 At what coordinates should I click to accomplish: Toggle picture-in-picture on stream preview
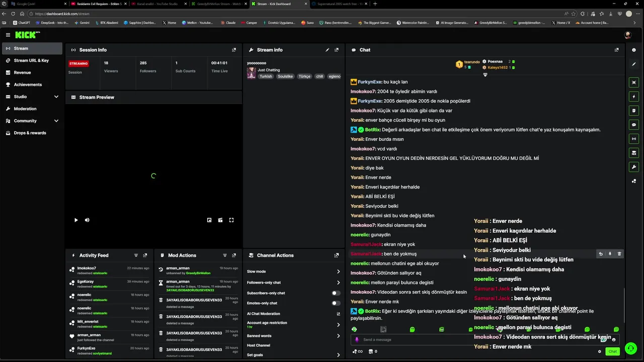pos(209,220)
